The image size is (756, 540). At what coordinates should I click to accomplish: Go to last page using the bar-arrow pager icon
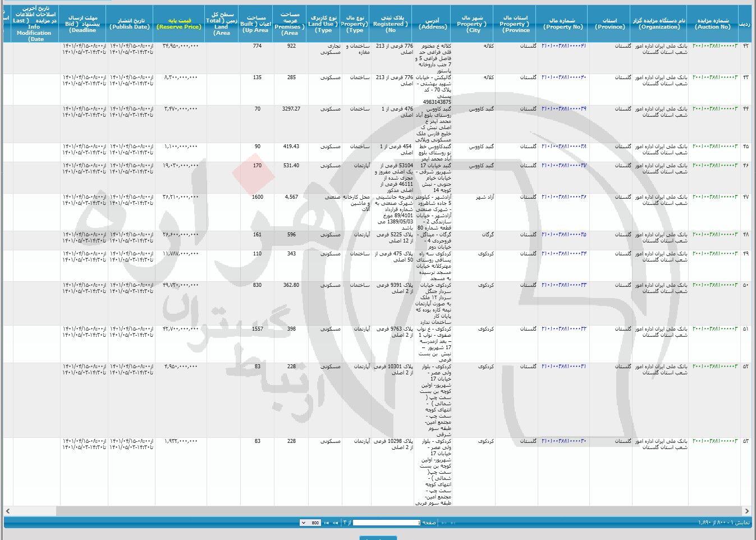point(326,523)
